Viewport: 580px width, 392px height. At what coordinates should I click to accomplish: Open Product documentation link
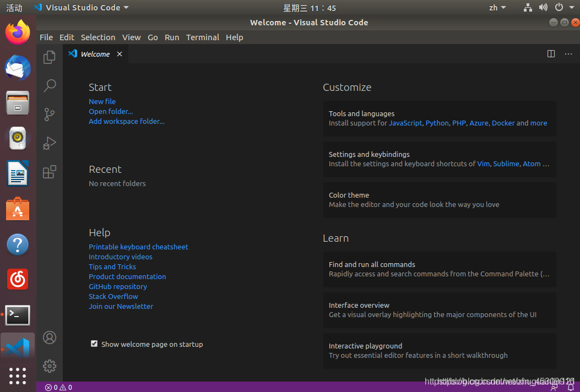[127, 276]
